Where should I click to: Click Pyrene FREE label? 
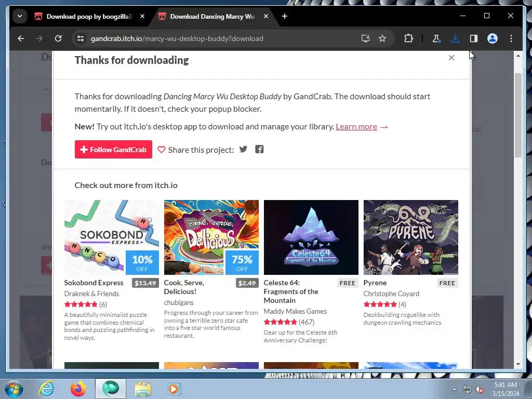[447, 283]
